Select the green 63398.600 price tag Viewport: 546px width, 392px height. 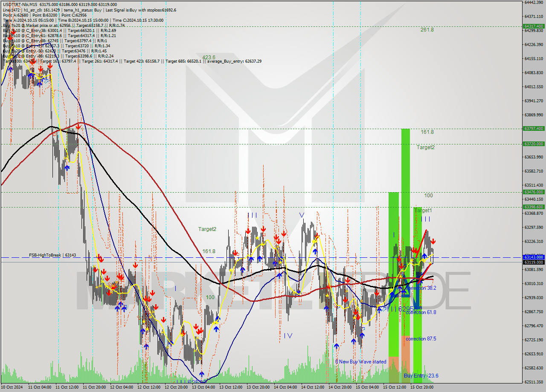tap(533, 207)
